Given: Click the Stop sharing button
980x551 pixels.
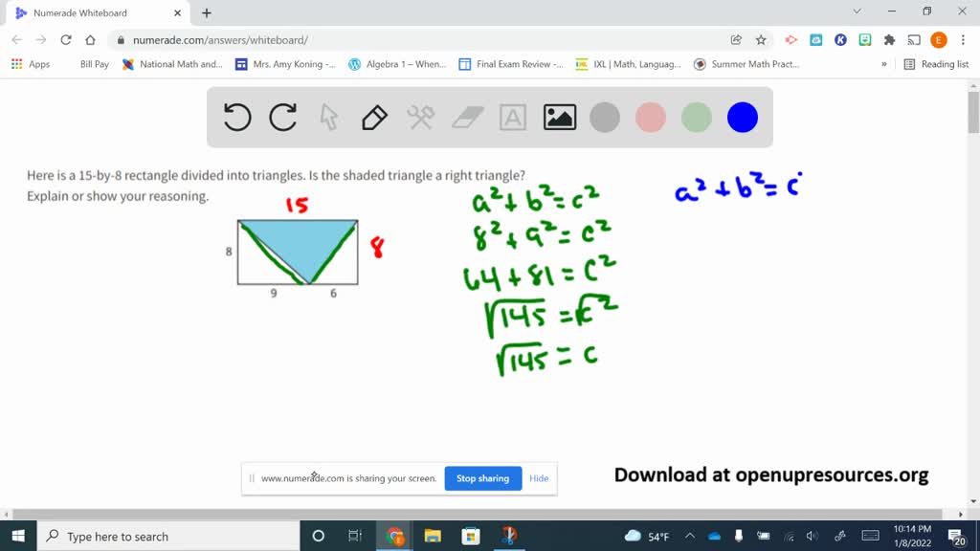Looking at the screenshot, I should click(482, 478).
